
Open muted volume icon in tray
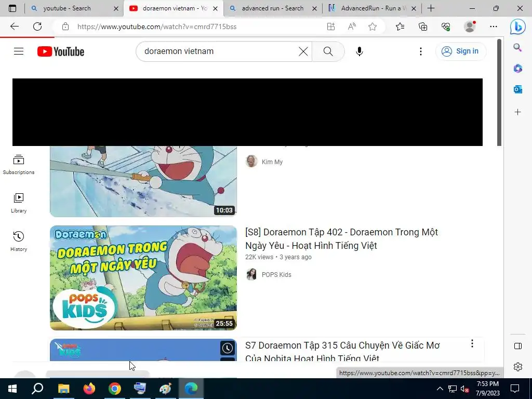point(464,389)
